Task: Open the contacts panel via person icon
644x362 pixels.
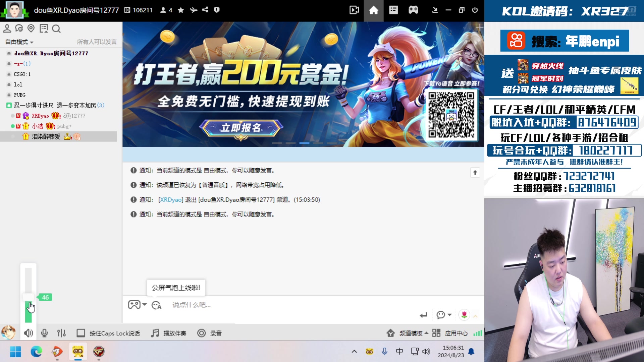Action: tap(7, 29)
